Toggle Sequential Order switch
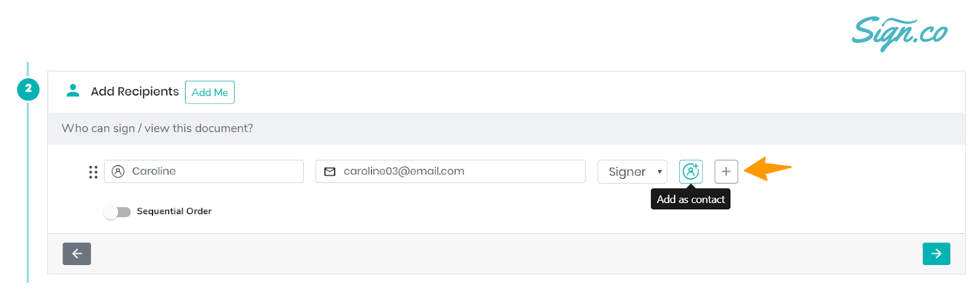Viewport: 980px width, 295px height. click(117, 212)
